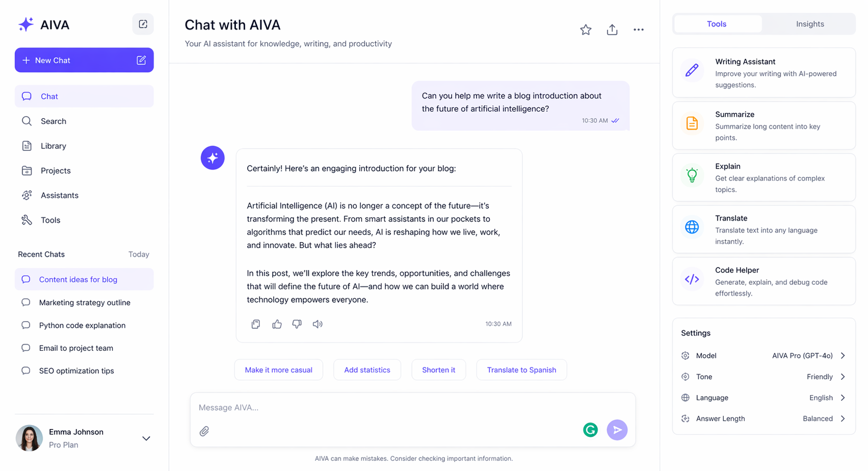Open the Translate tool
The image size is (868, 471).
click(763, 229)
